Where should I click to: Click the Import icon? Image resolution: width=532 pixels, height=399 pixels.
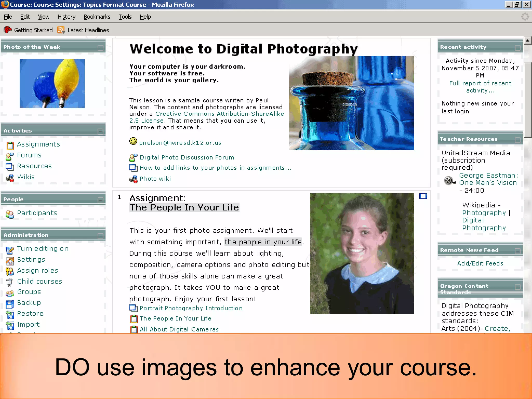pyautogui.click(x=10, y=325)
